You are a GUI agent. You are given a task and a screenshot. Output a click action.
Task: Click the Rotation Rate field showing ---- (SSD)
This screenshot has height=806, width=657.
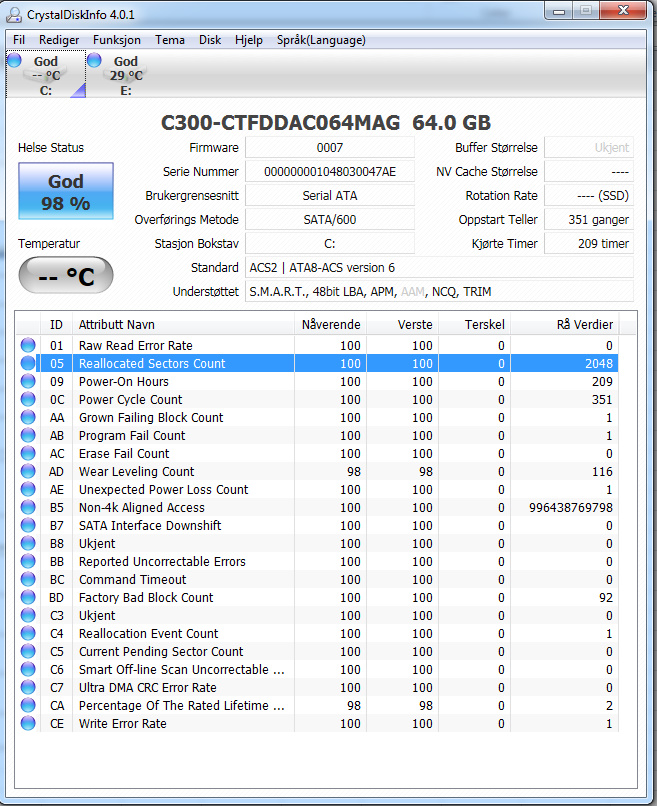pos(589,196)
